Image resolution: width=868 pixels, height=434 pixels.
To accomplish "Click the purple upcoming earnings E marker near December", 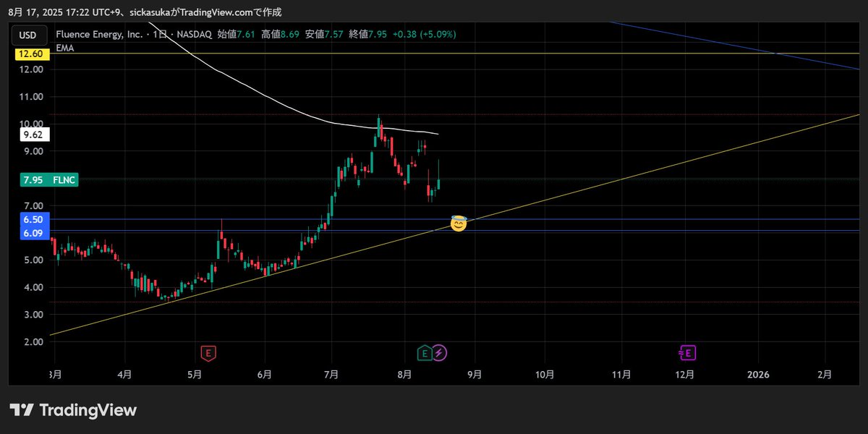I will [x=687, y=353].
